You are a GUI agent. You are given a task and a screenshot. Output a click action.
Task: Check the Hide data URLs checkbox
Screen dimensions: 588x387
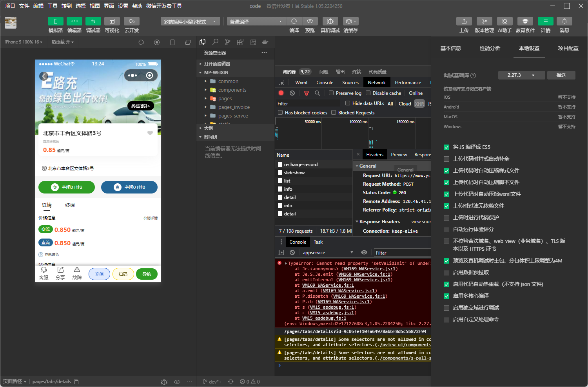tap(348, 103)
